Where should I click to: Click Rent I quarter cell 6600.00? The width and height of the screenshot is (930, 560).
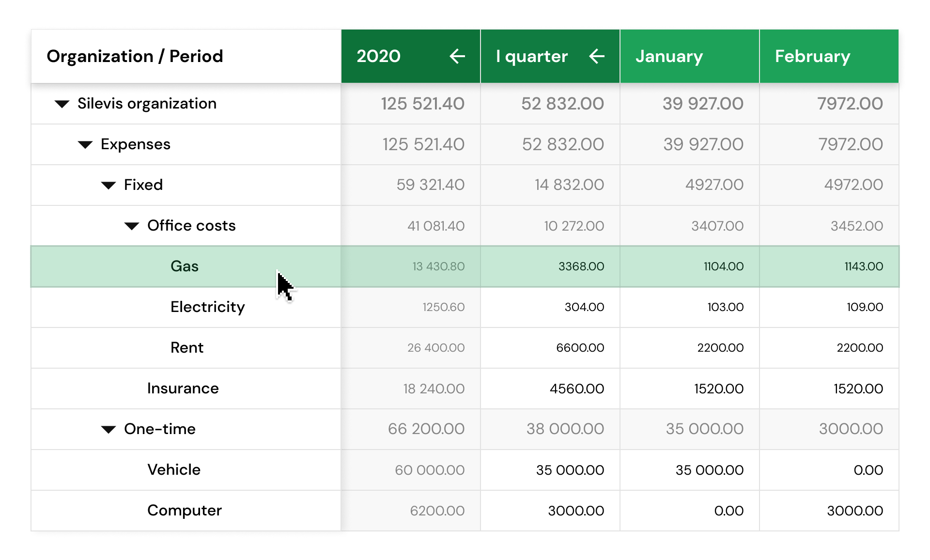(x=580, y=347)
